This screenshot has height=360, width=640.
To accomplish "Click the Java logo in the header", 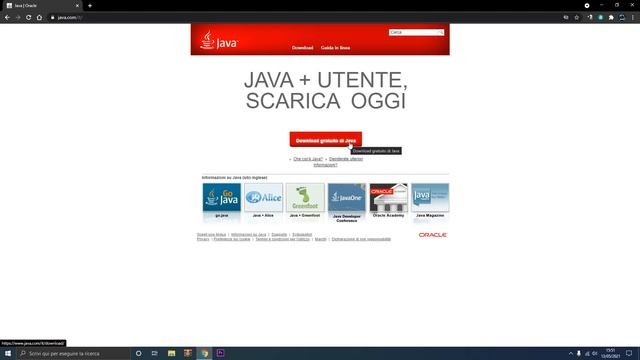I will tap(220, 40).
